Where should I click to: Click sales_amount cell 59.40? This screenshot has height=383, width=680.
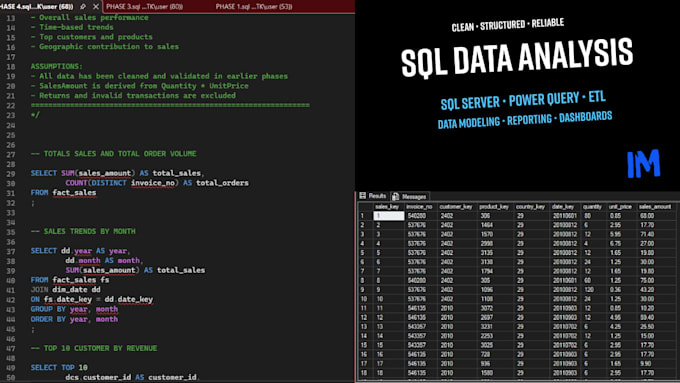[647, 318]
